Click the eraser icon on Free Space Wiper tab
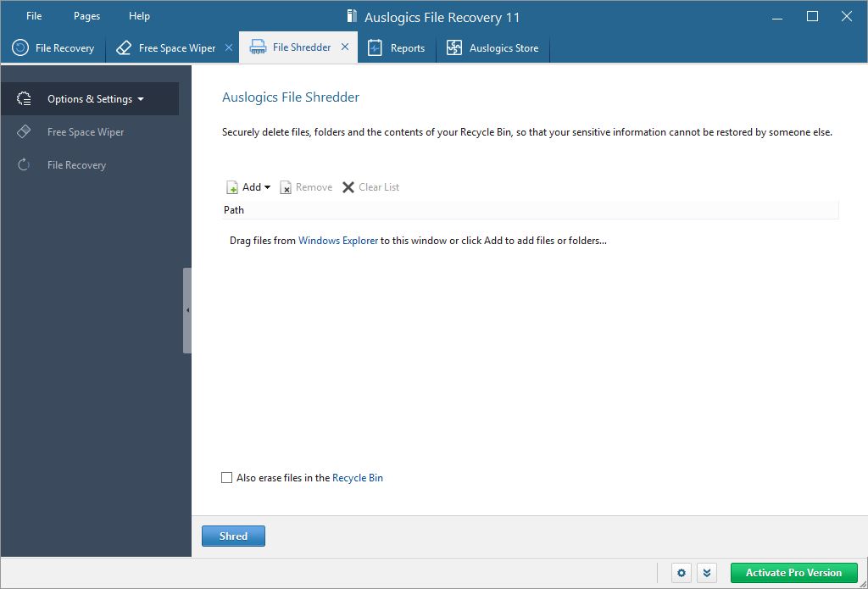Screen dimensions: 868x589 point(124,47)
